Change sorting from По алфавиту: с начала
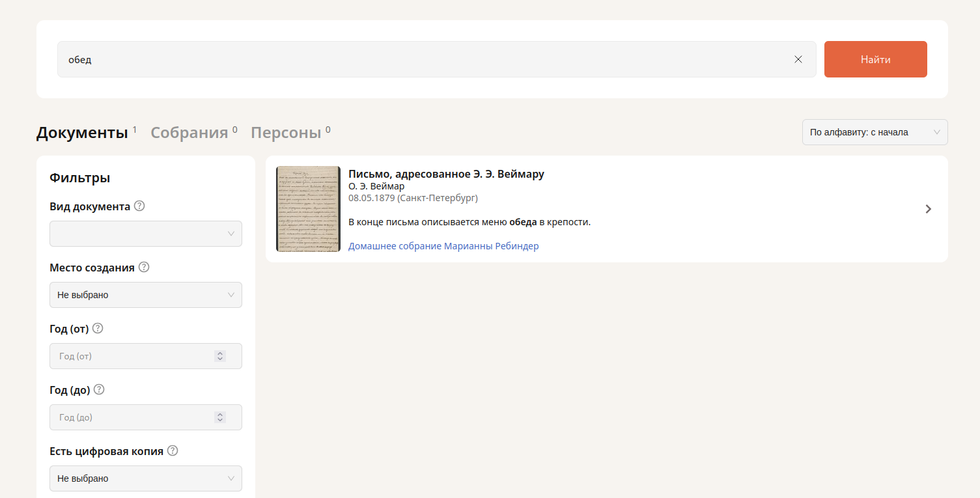 point(875,132)
